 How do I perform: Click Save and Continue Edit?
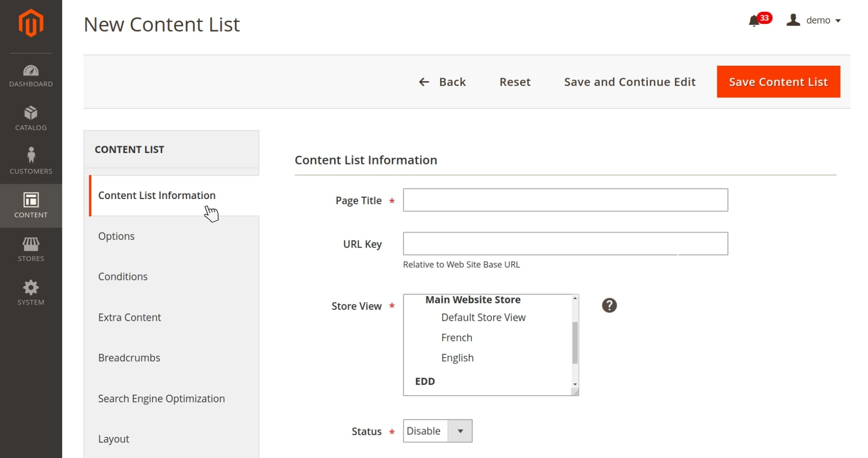(x=629, y=82)
